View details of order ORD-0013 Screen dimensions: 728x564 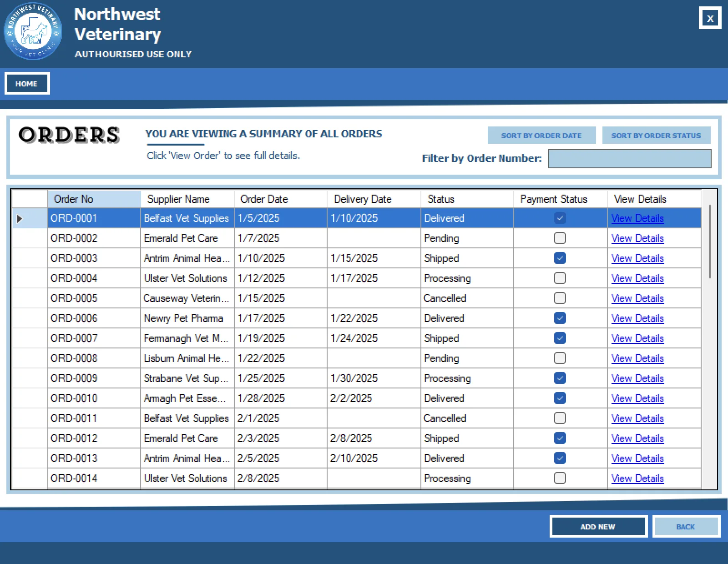point(637,458)
